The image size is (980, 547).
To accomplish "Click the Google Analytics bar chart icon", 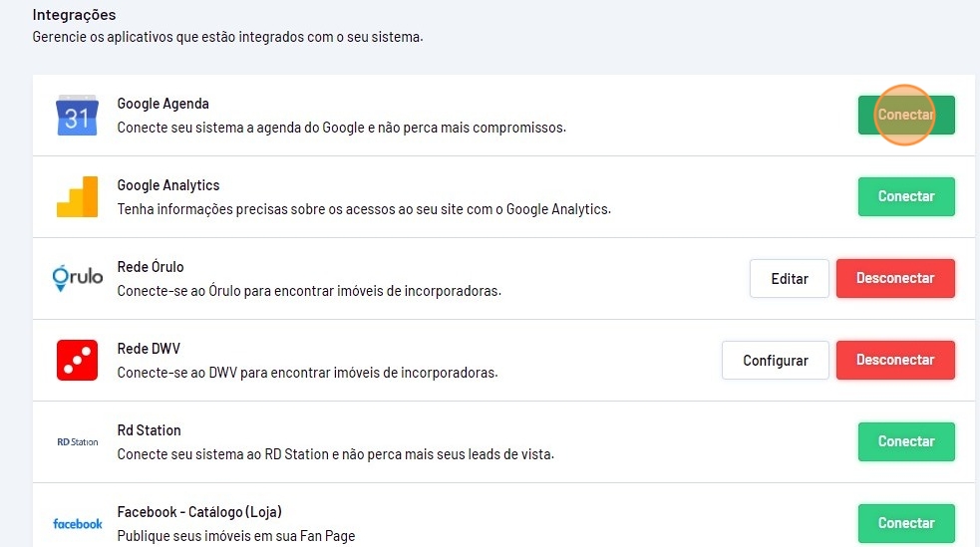I will click(x=77, y=196).
